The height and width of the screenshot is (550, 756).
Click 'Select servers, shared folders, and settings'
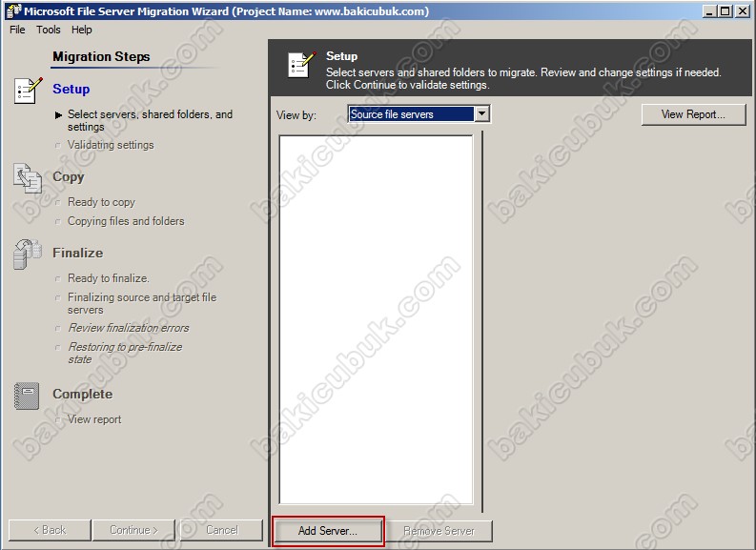click(x=150, y=120)
